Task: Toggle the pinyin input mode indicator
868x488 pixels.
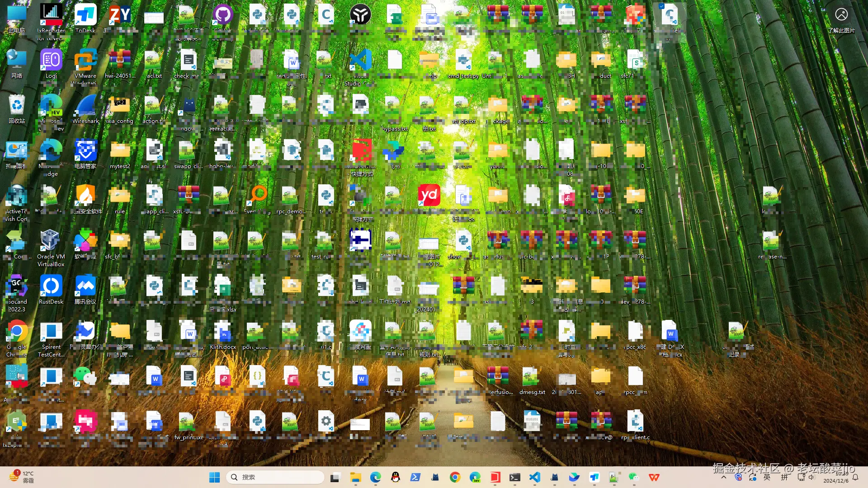Action: tap(784, 477)
